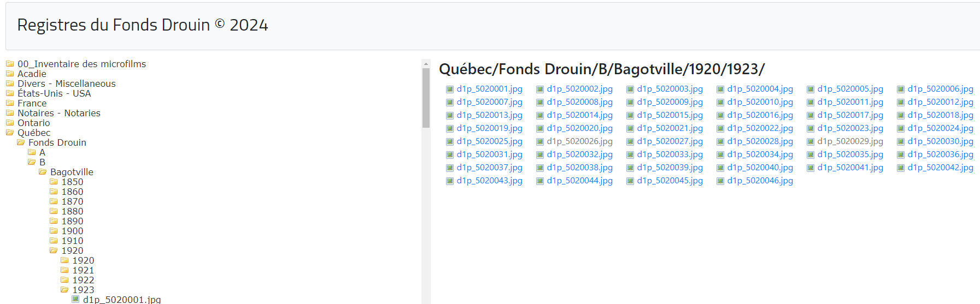
Task: Open file d1p_5020005.jpg
Action: tap(850, 89)
